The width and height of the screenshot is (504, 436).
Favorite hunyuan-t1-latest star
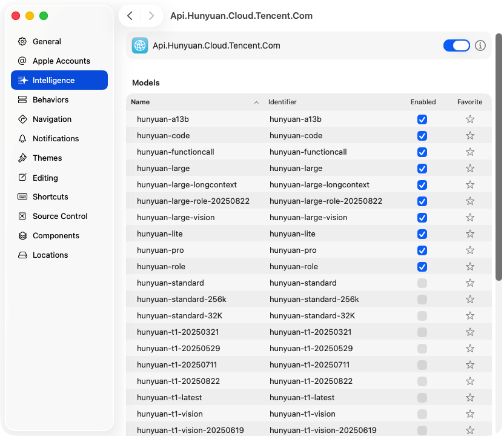470,397
